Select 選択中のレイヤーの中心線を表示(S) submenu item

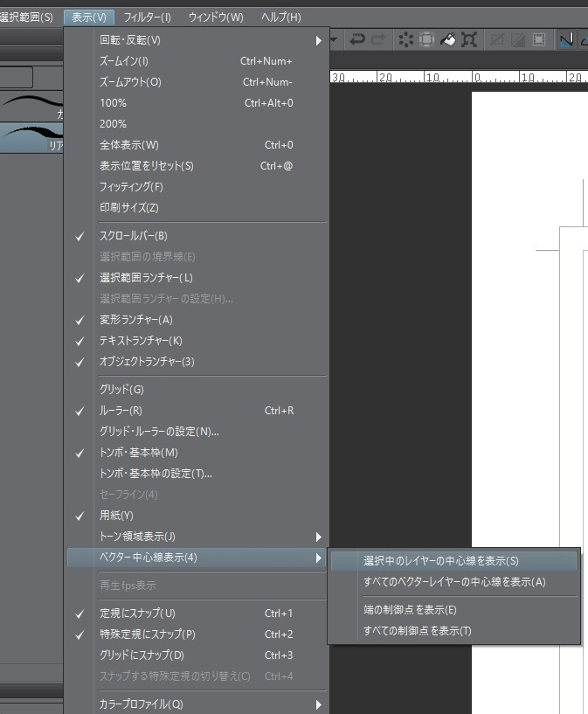453,561
